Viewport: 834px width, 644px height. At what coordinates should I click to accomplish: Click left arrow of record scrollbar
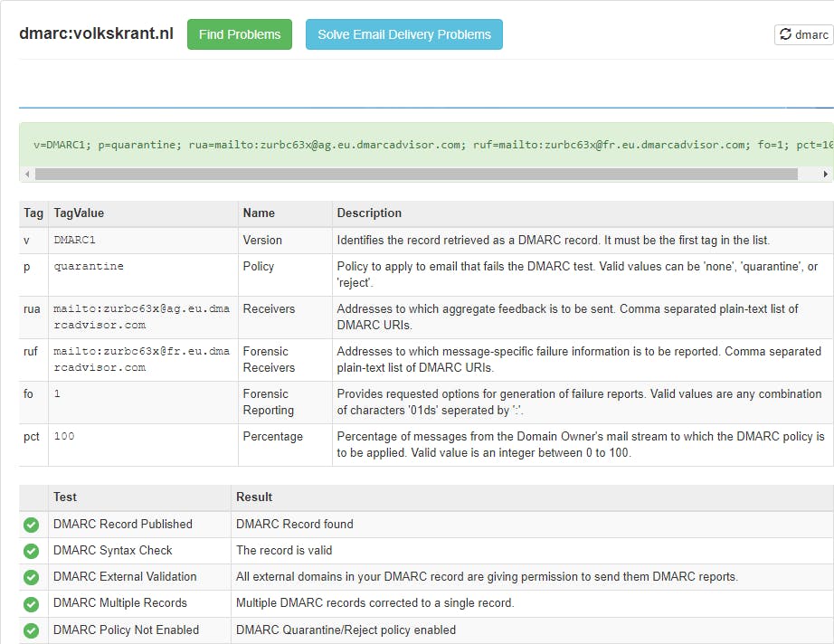(27, 174)
